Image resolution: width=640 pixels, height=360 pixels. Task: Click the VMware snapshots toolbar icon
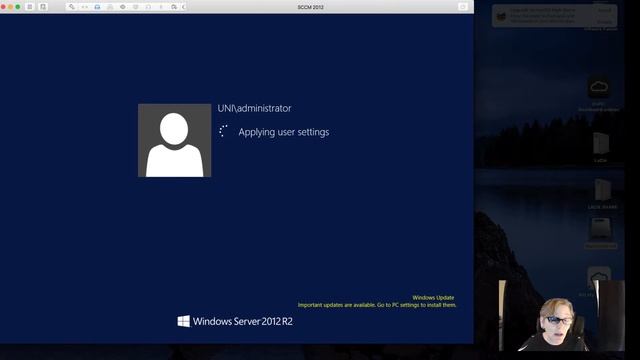click(43, 7)
